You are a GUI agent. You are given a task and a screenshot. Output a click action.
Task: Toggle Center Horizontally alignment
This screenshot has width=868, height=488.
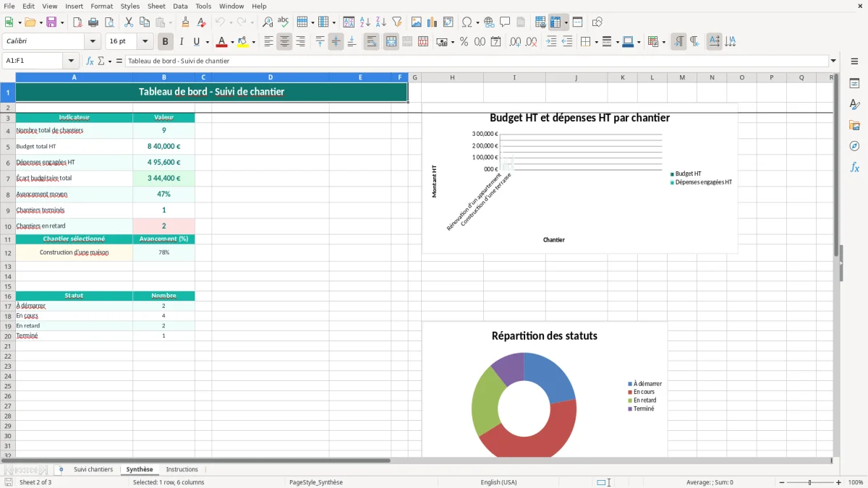284,42
